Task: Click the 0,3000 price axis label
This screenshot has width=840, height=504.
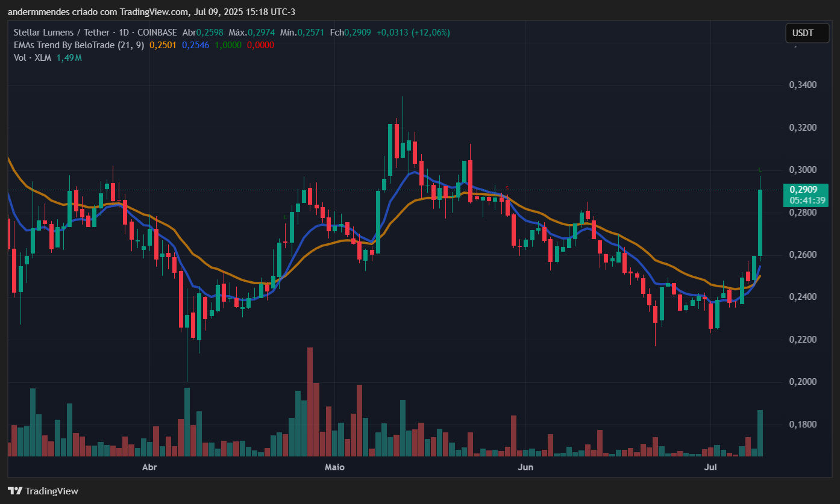Action: point(802,170)
